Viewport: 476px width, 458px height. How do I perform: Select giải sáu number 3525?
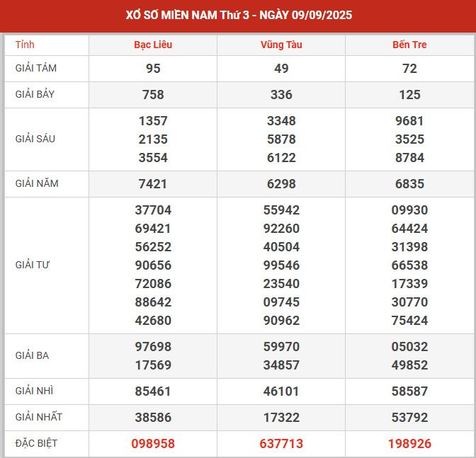coord(409,139)
